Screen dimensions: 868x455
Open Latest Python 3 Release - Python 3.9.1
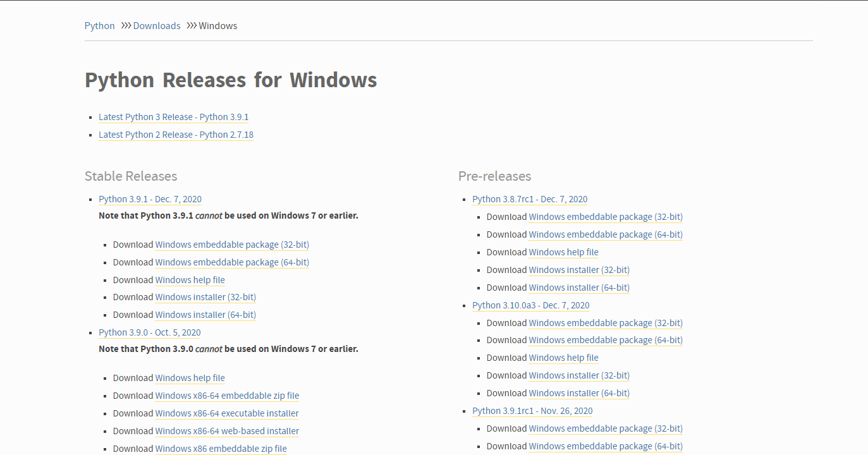(174, 117)
